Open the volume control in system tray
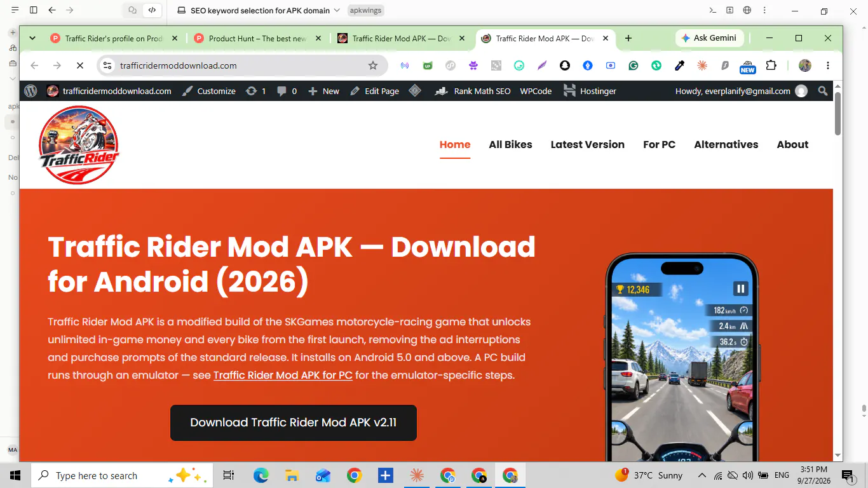 [747, 475]
